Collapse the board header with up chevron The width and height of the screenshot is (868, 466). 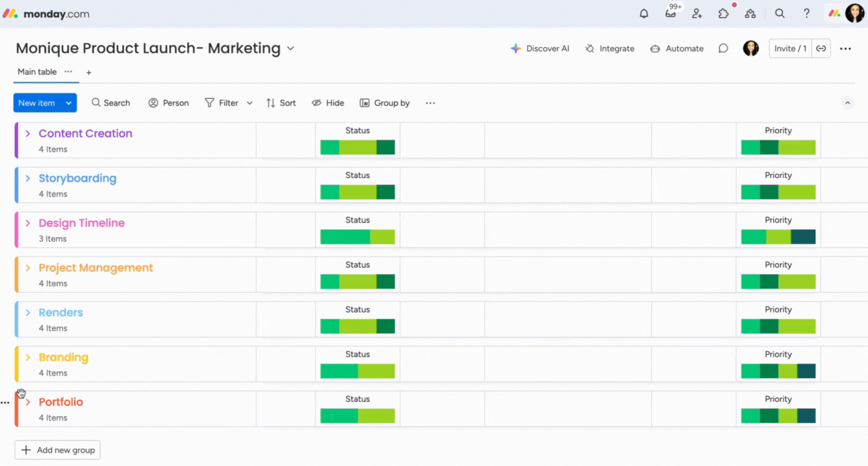click(847, 103)
